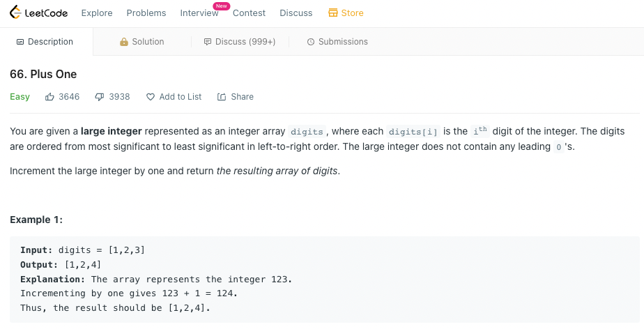
Task: Click the heart Add to List icon
Action: point(151,97)
